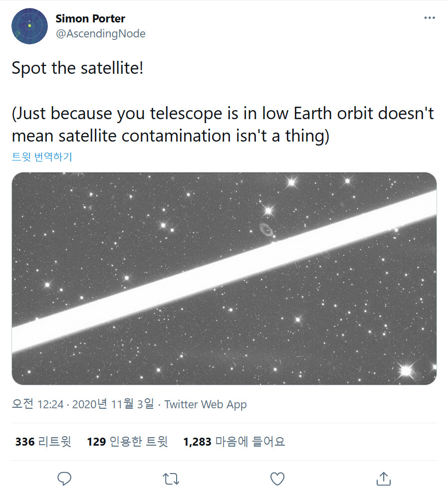The image size is (448, 496).
Task: Open the three-dot more options menu
Action: 429,18
